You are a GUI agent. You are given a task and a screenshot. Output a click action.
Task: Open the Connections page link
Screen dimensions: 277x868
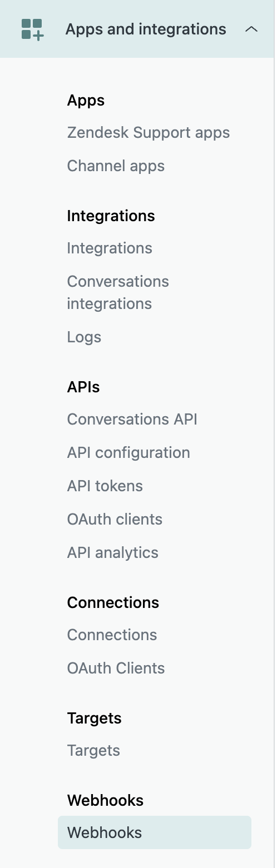(112, 635)
